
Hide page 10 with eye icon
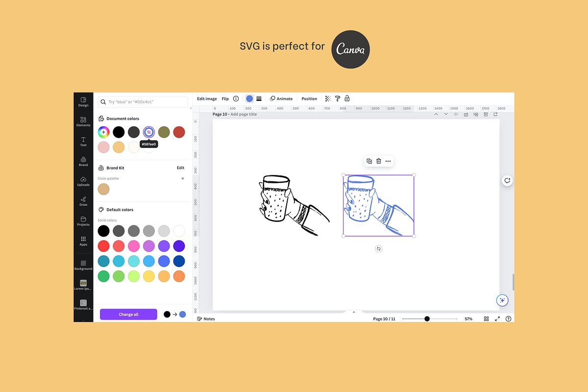click(x=456, y=114)
